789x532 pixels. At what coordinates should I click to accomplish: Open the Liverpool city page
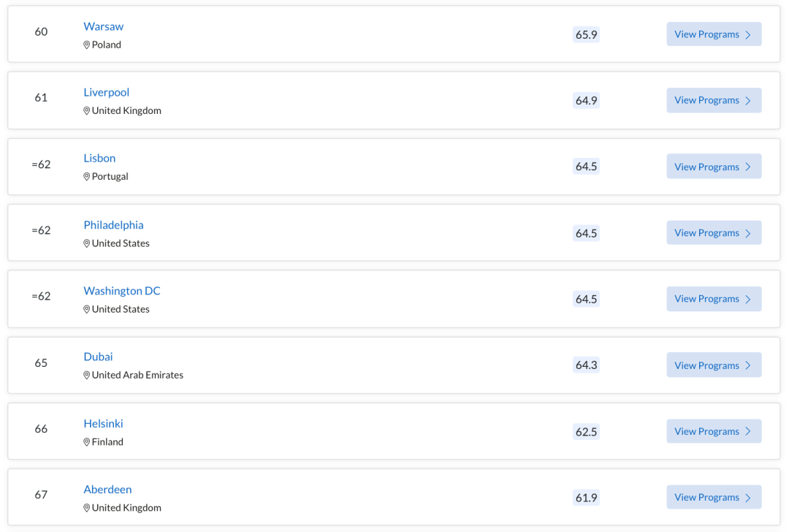tap(106, 92)
